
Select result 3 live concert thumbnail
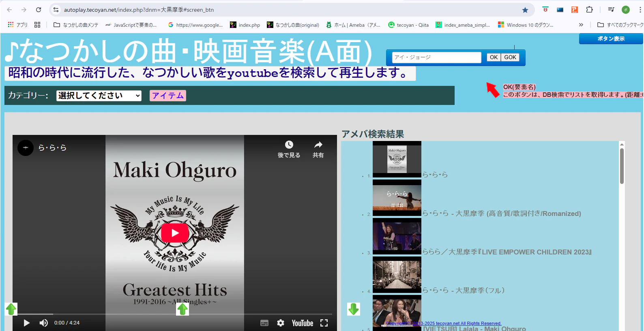[397, 236]
